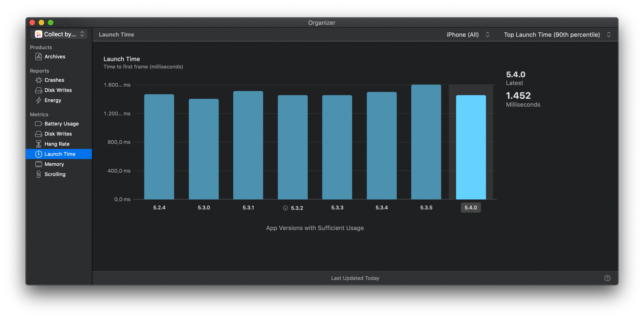Switch to the Launch Time pane header
Image resolution: width=644 pixels, height=319 pixels.
[116, 35]
